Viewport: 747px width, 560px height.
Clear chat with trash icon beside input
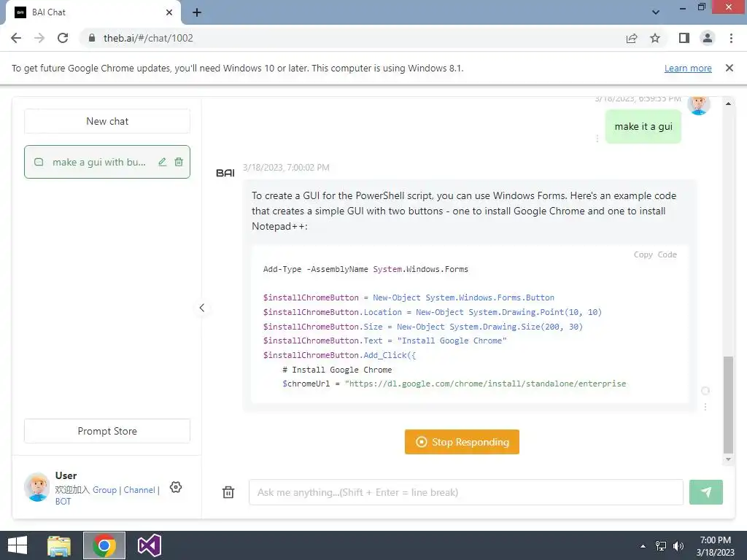228,492
